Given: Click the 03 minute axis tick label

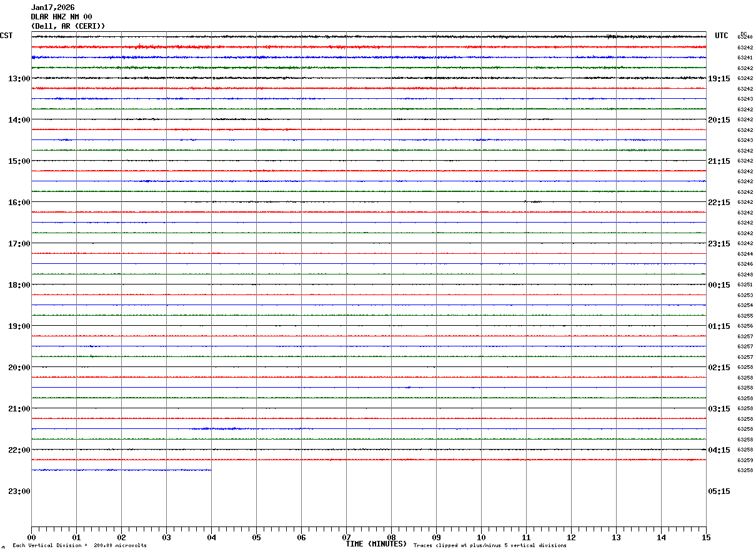Looking at the screenshot, I should click(166, 538).
